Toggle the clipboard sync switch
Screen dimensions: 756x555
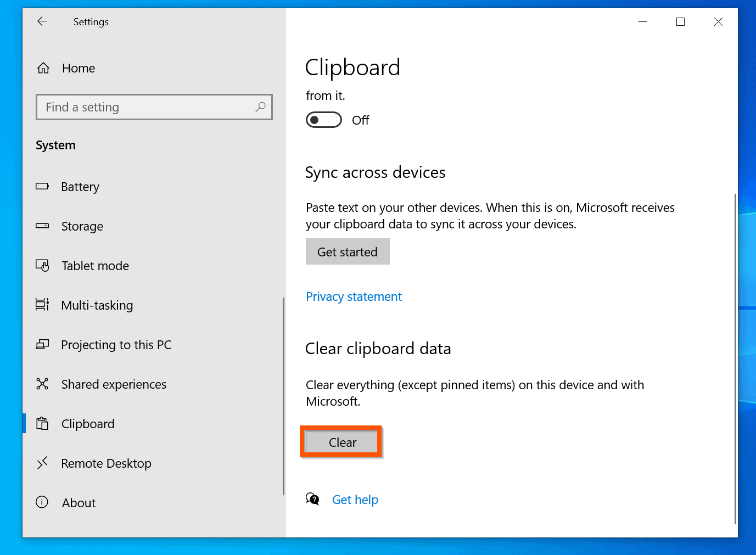click(323, 120)
